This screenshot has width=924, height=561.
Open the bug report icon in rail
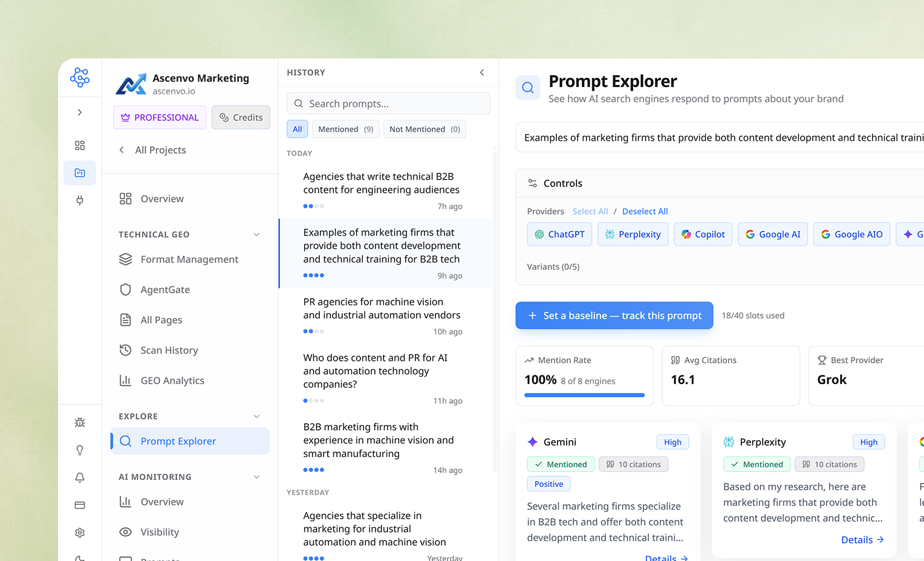coord(80,423)
